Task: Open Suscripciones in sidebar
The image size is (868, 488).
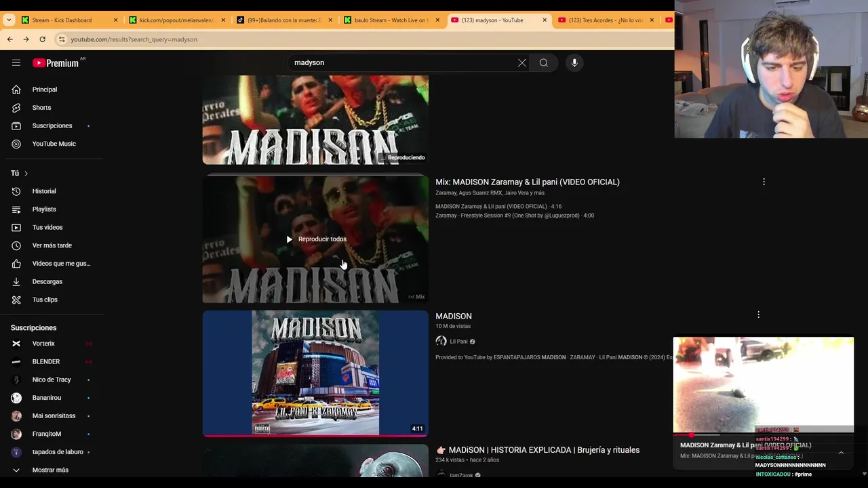Action: tap(52, 125)
